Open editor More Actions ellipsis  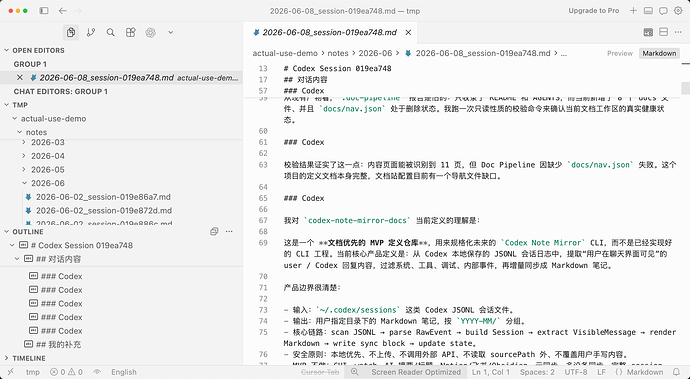pos(678,32)
